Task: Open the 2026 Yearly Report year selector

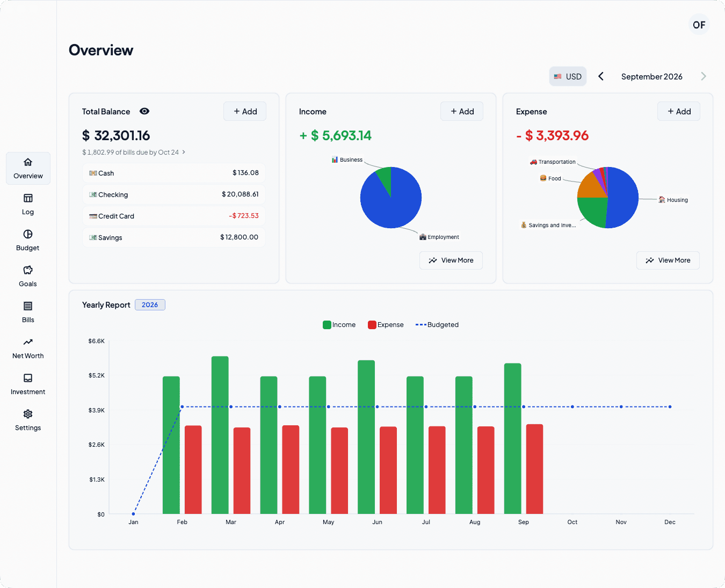Action: pyautogui.click(x=150, y=305)
